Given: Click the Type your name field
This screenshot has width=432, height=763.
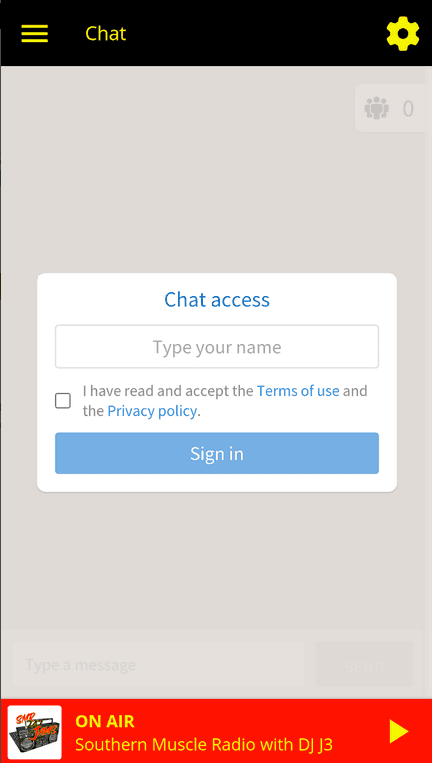Looking at the screenshot, I should coord(217,346).
